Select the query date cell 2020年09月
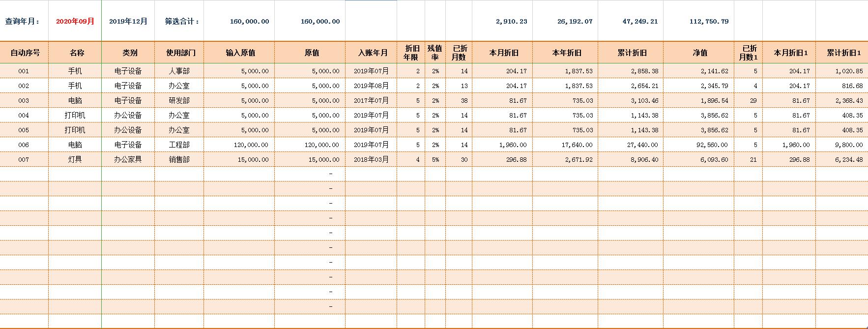Image resolution: width=868 pixels, height=329 pixels. (x=75, y=21)
